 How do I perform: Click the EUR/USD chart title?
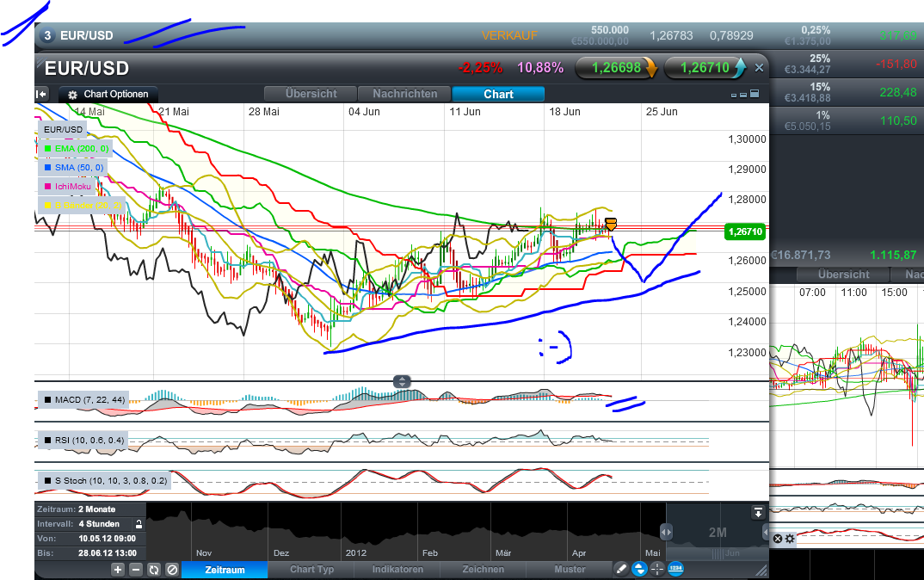87,68
